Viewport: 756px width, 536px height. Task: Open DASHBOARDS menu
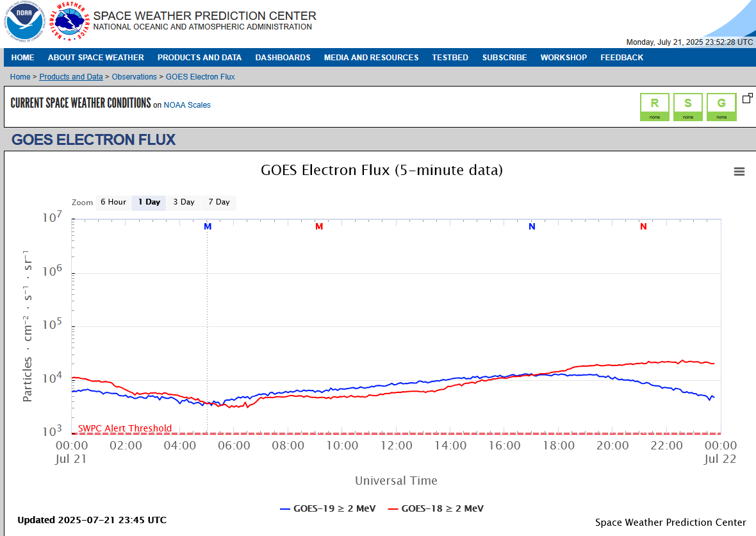[283, 58]
